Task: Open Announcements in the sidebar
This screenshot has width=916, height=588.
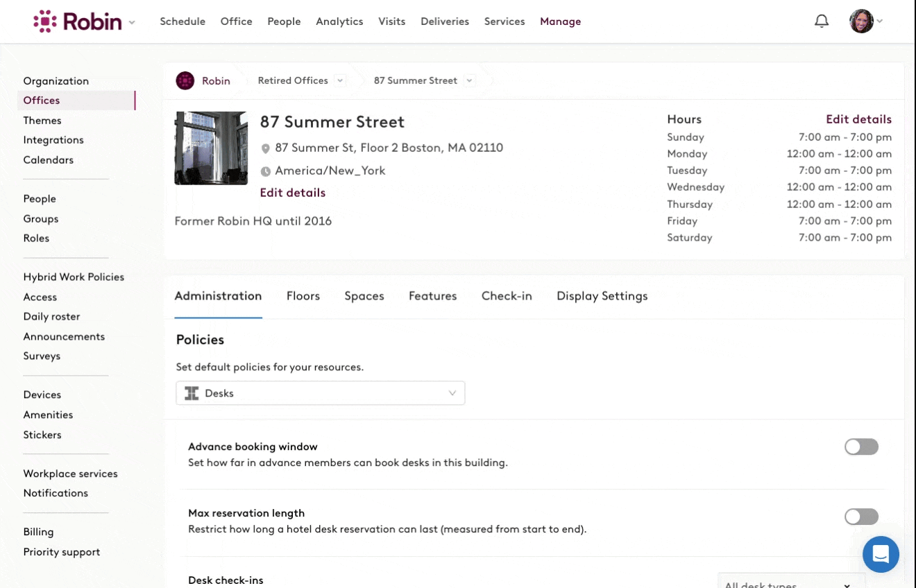Action: tap(64, 337)
